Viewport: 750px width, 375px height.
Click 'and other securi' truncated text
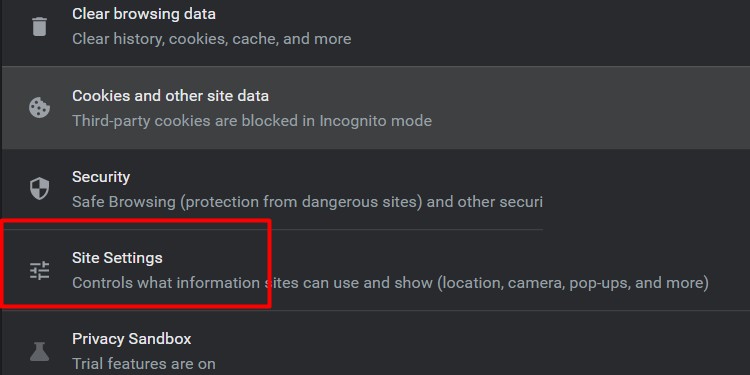tap(485, 202)
